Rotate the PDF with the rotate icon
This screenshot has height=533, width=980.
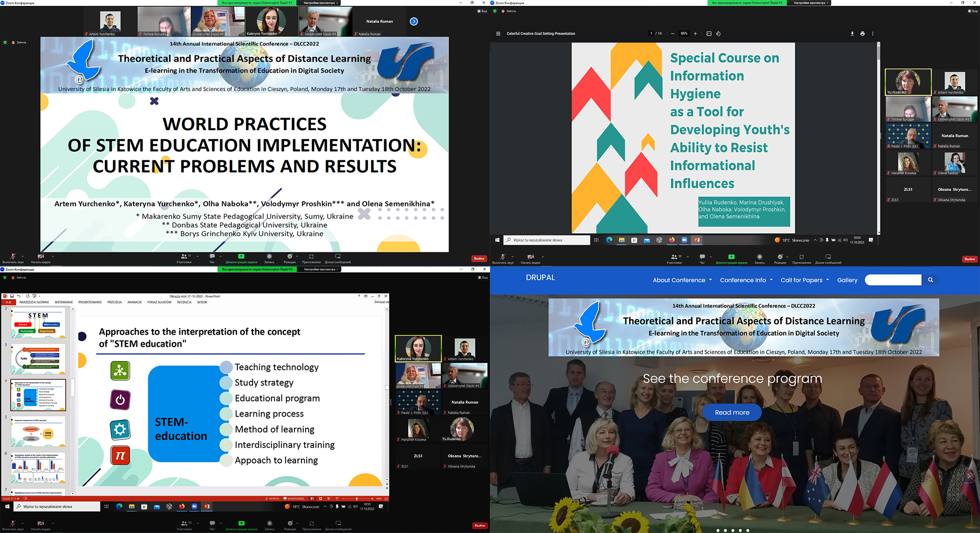(718, 34)
